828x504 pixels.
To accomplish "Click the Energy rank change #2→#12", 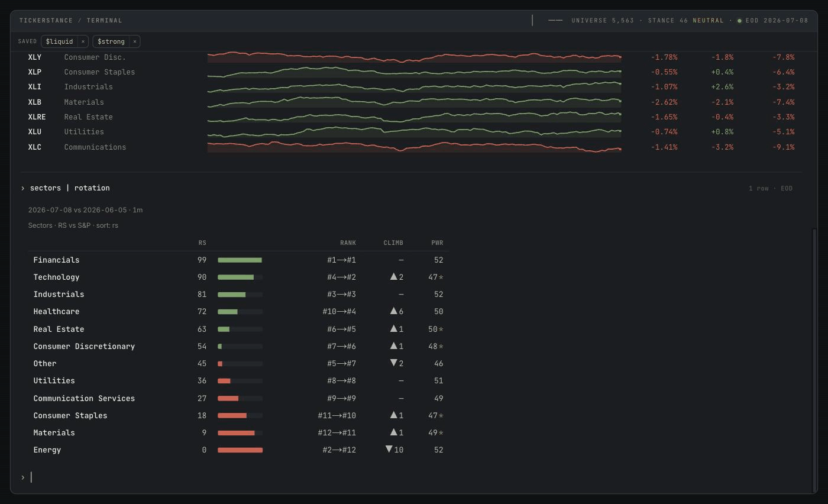I will 339,450.
